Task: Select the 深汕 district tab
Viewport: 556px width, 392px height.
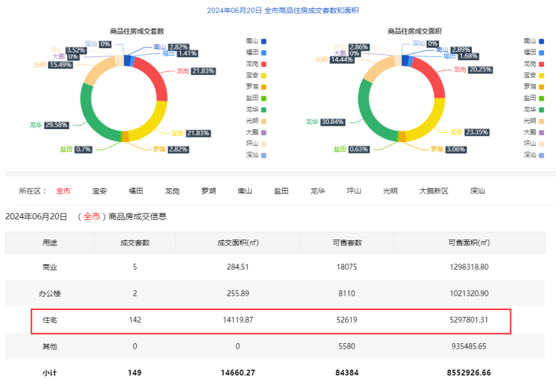Action: coord(477,191)
